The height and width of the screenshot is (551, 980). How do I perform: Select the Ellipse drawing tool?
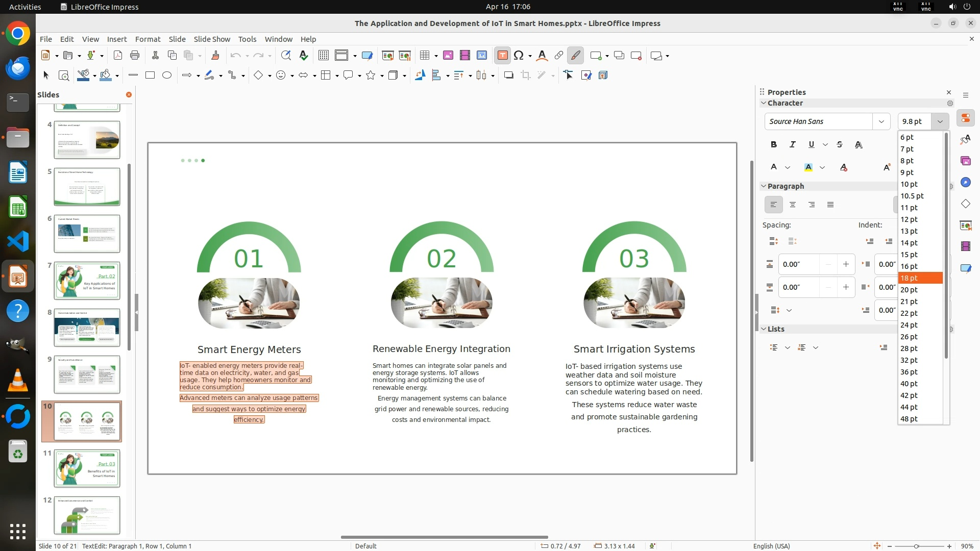167,76
